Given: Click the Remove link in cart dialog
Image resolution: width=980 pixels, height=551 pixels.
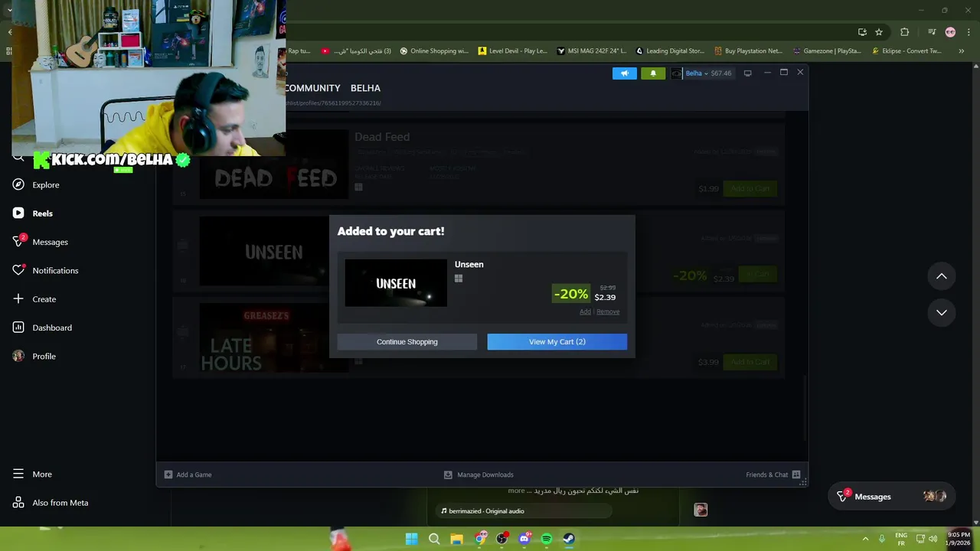Looking at the screenshot, I should (x=608, y=311).
